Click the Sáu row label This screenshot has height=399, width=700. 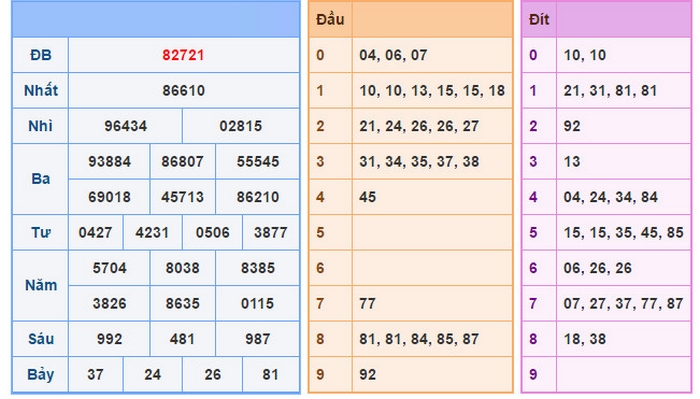41,339
